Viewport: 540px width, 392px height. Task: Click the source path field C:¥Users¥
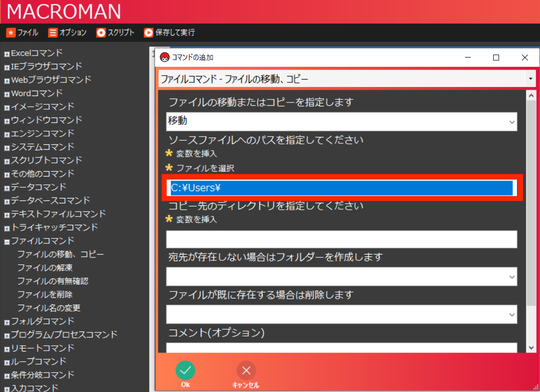[x=342, y=188]
